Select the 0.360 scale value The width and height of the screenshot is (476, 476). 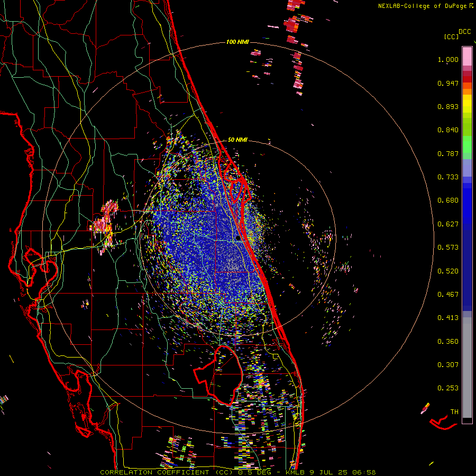coord(448,342)
